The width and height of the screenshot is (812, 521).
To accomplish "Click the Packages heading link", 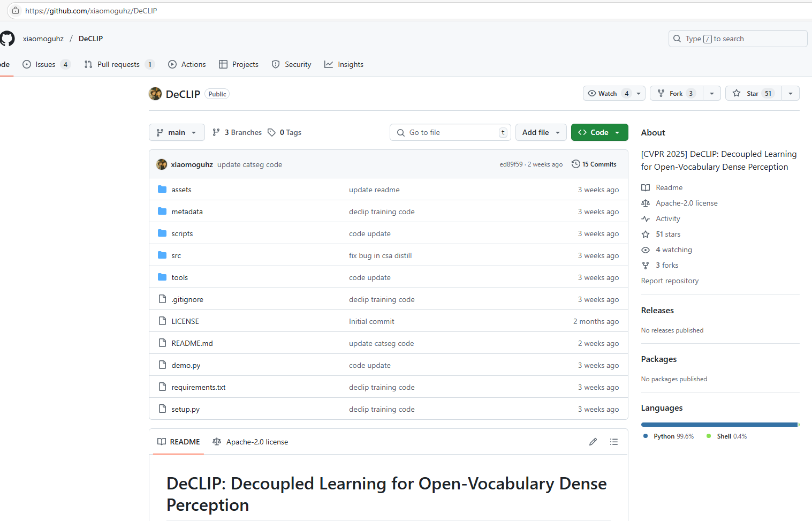I will 659,359.
